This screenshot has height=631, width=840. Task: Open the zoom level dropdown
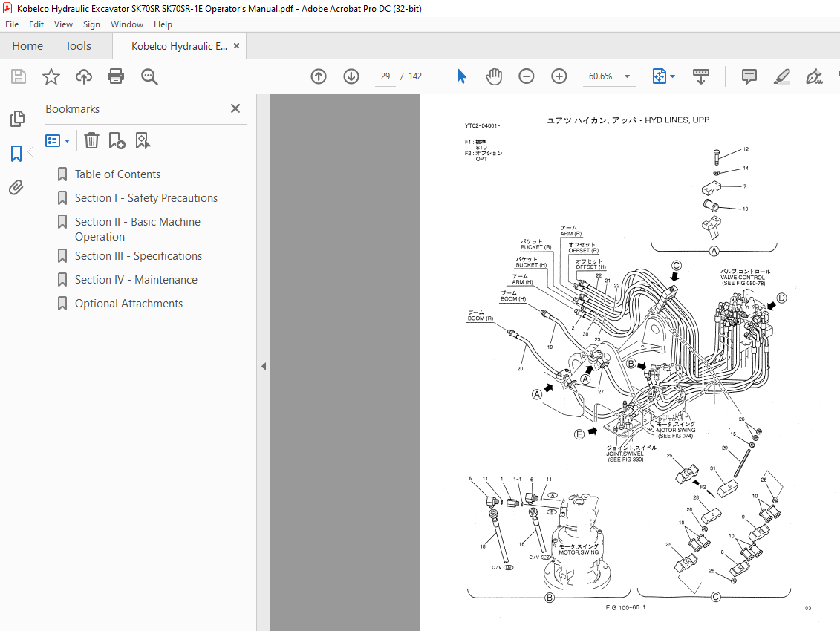(x=627, y=76)
